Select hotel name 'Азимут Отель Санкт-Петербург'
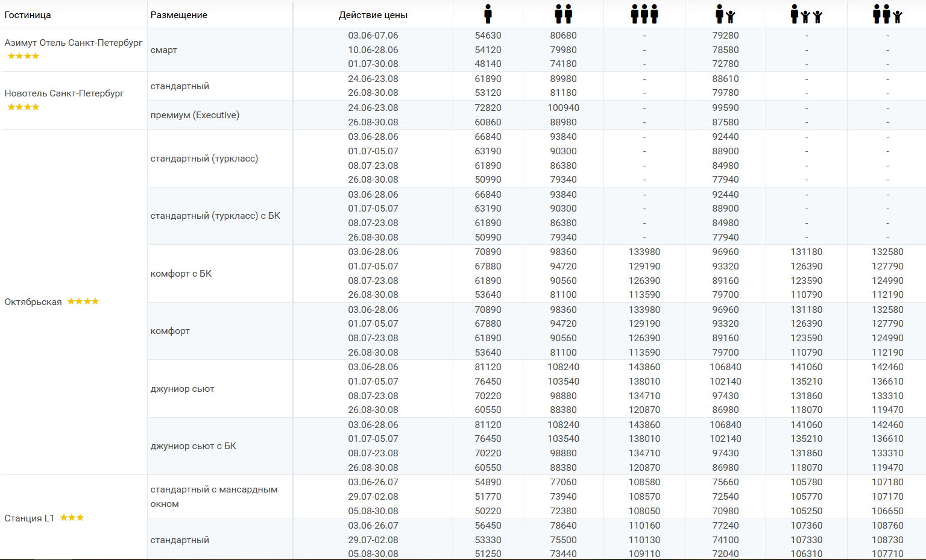Screen dimensions: 926x560 (74, 43)
